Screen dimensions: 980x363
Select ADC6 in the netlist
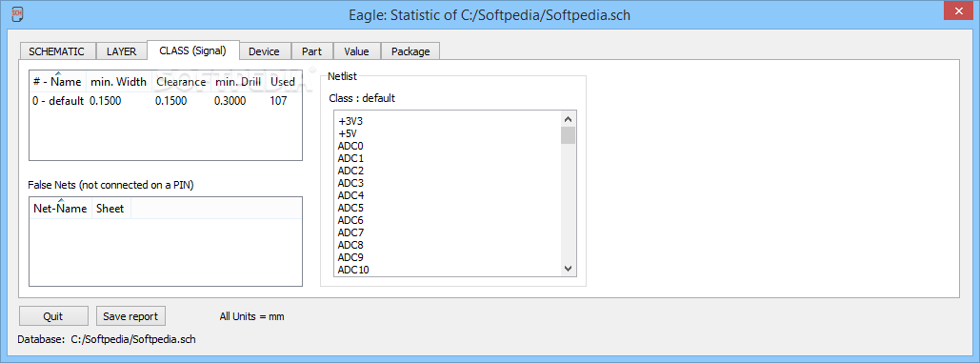tap(350, 220)
